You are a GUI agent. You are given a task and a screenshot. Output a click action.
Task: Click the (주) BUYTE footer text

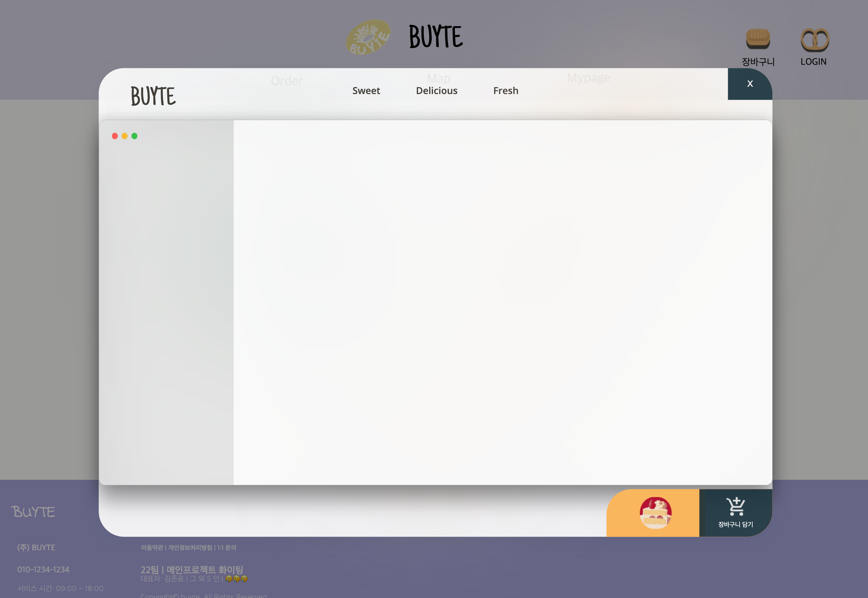point(36,547)
